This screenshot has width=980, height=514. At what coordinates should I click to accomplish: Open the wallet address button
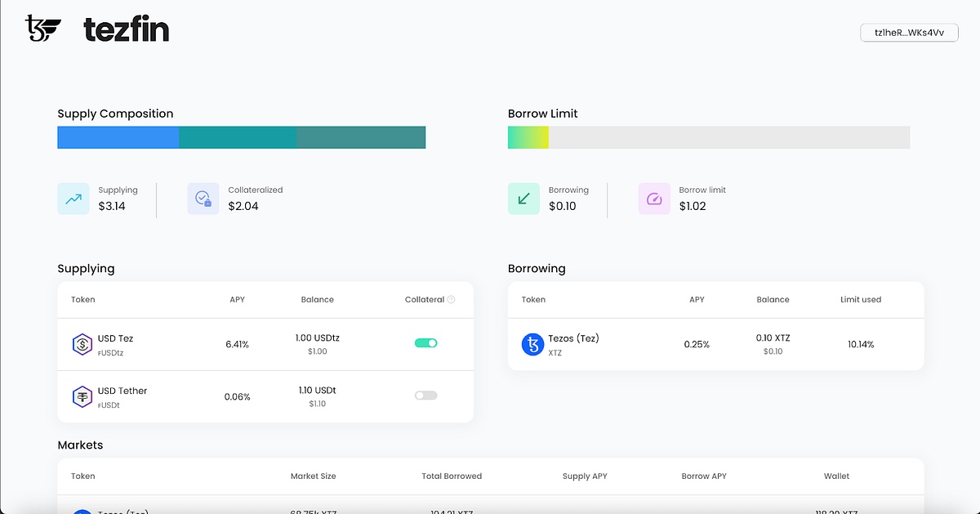click(909, 32)
